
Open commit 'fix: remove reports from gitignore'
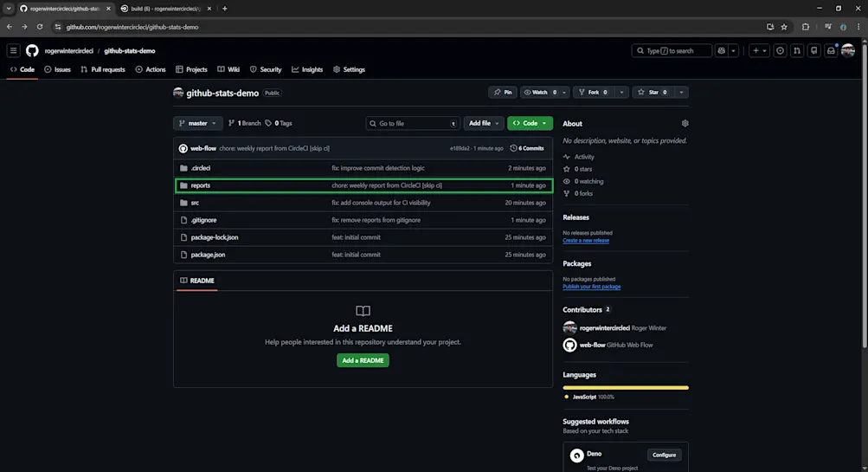point(376,220)
